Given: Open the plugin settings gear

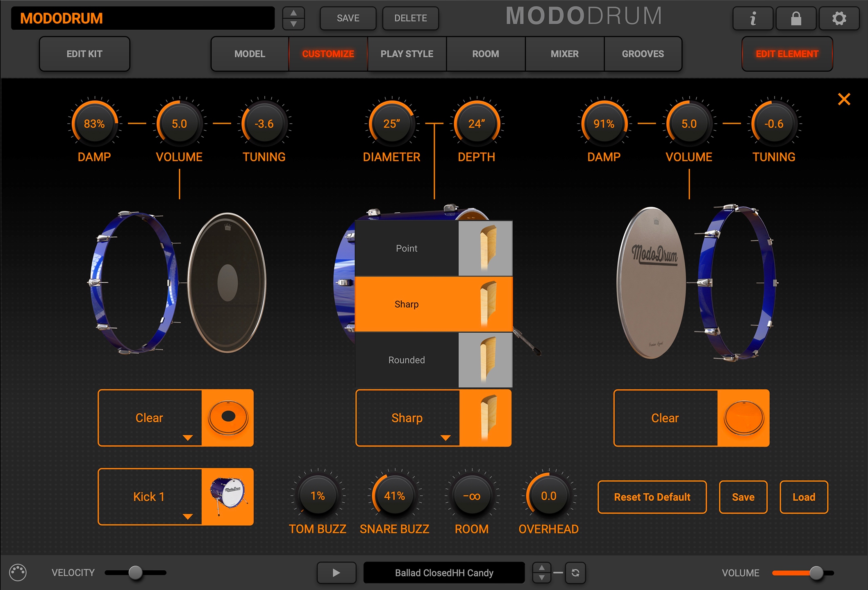Looking at the screenshot, I should 838,18.
